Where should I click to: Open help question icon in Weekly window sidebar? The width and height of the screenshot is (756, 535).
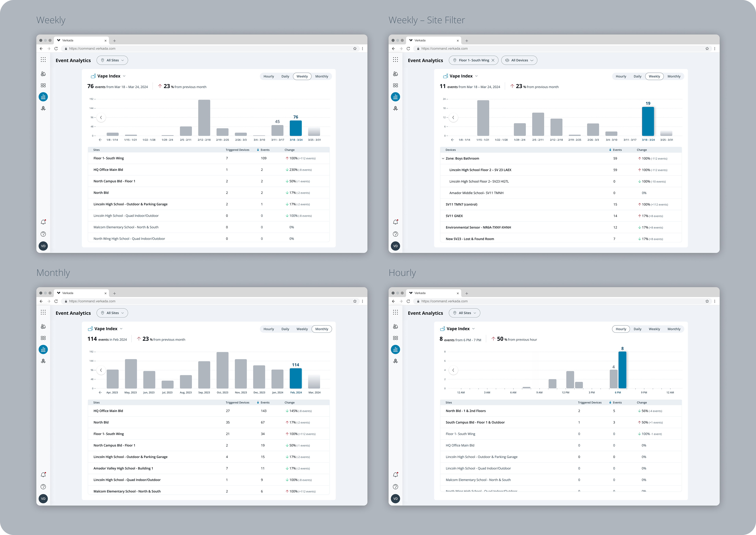point(43,234)
